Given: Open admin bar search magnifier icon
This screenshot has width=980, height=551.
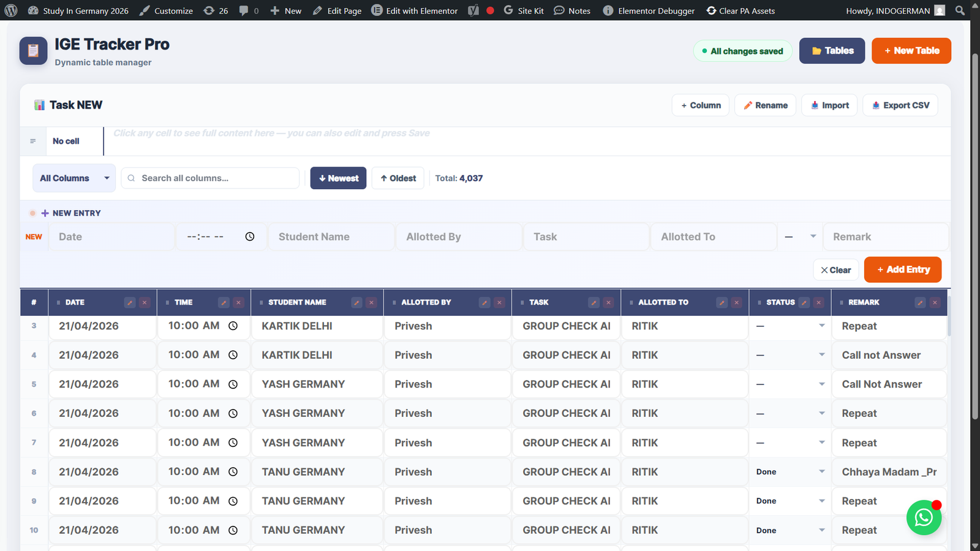Looking at the screenshot, I should 959,10.
